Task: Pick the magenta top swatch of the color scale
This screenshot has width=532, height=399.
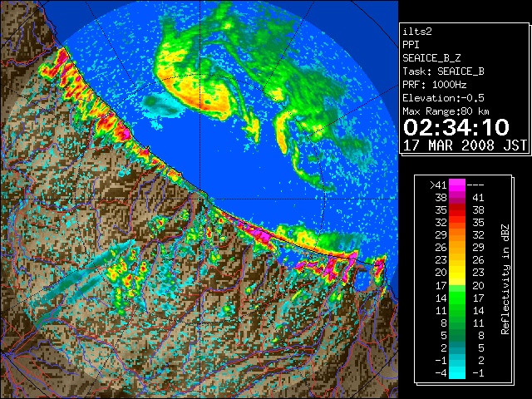Action: click(457, 185)
